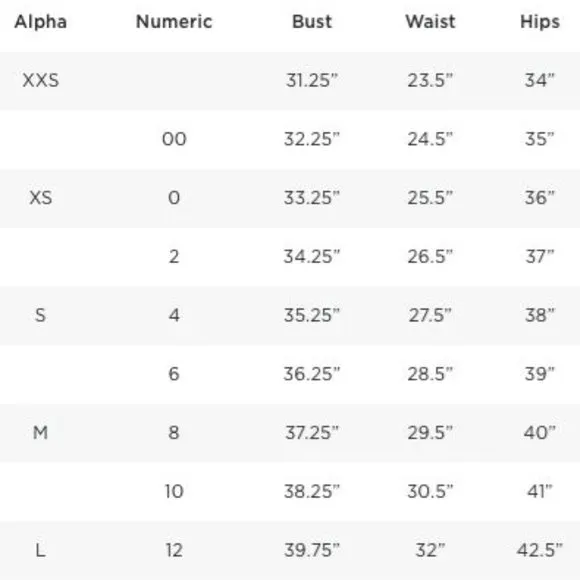The width and height of the screenshot is (580, 580).
Task: Select the L alpha size cell
Action: [x=41, y=550]
